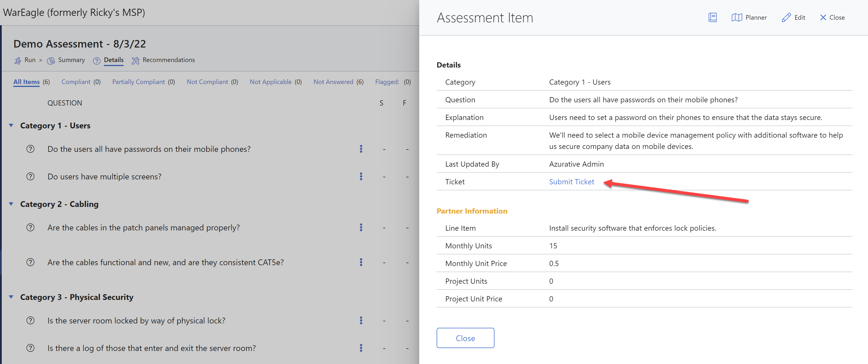The width and height of the screenshot is (868, 364).
Task: Click 'Category 1 - Users' value in details panel
Action: pos(580,82)
